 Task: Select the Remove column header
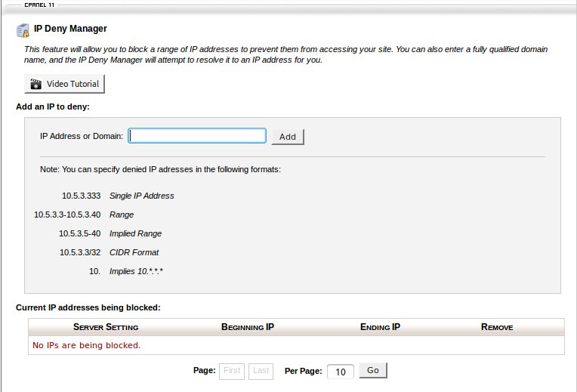point(496,327)
